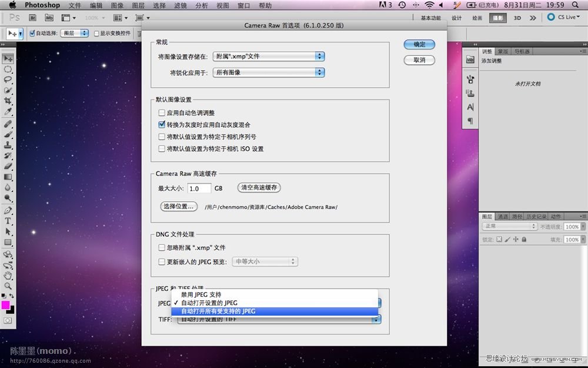The height and width of the screenshot is (368, 588).
Task: Check 将默认值设置为特定于相机序列号
Action: (162, 137)
